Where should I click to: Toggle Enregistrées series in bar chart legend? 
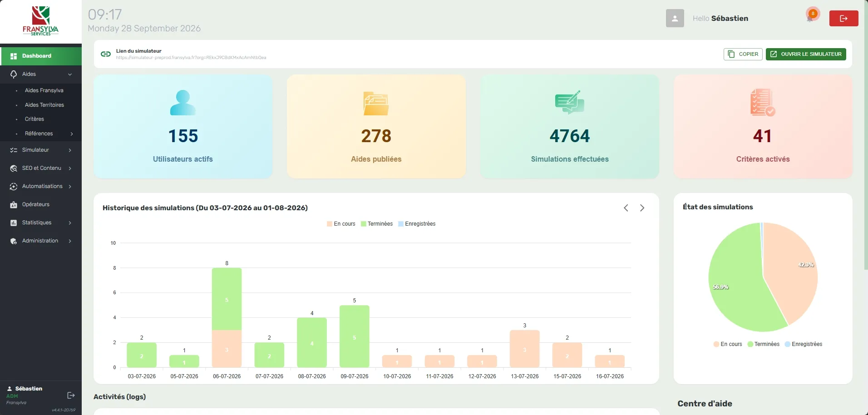417,224
